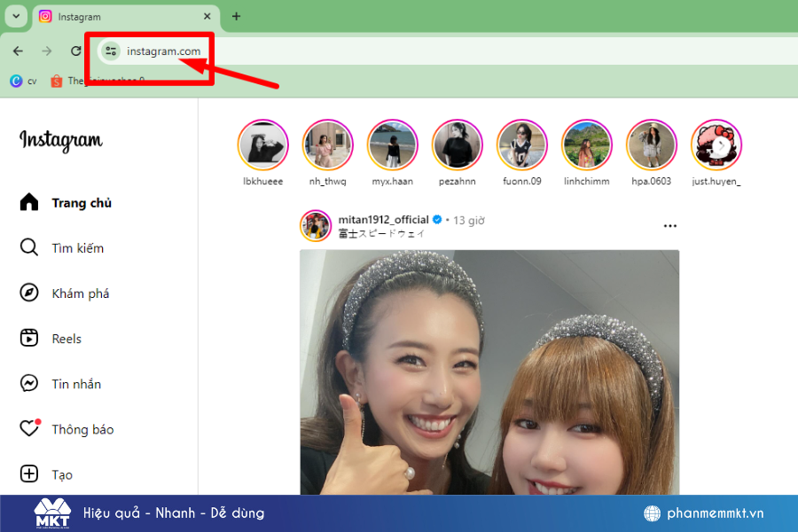Open just.huyen_'s story thumbnail
Screen dimensions: 798x532
tap(716, 144)
